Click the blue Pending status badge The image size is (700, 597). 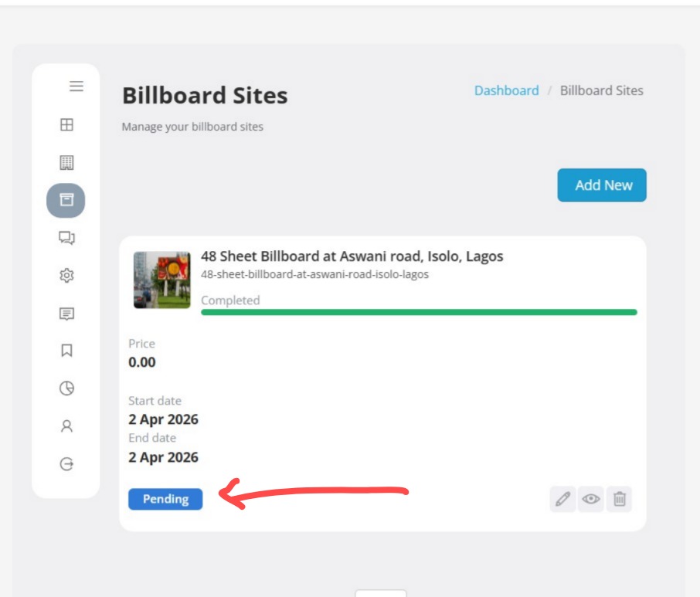point(165,499)
